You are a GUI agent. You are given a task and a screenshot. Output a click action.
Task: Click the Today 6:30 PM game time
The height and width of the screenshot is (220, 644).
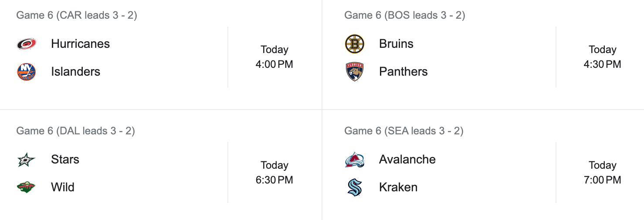pos(274,173)
